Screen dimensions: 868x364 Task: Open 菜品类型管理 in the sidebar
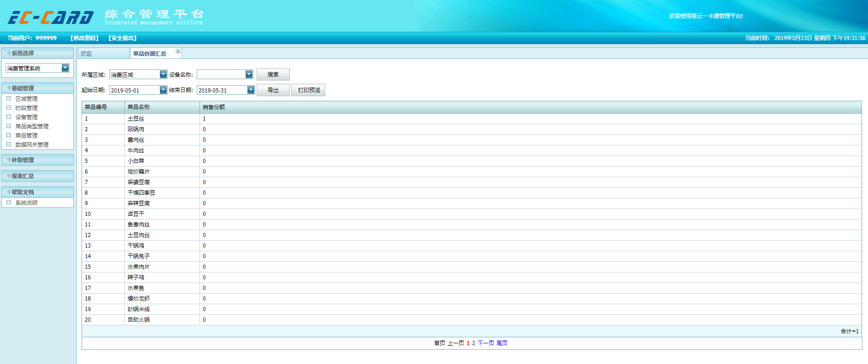[x=32, y=126]
